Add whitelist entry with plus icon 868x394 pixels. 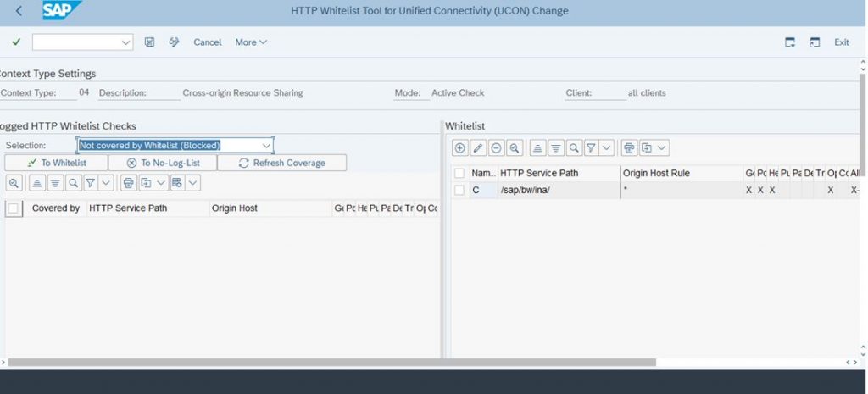pyautogui.click(x=459, y=147)
